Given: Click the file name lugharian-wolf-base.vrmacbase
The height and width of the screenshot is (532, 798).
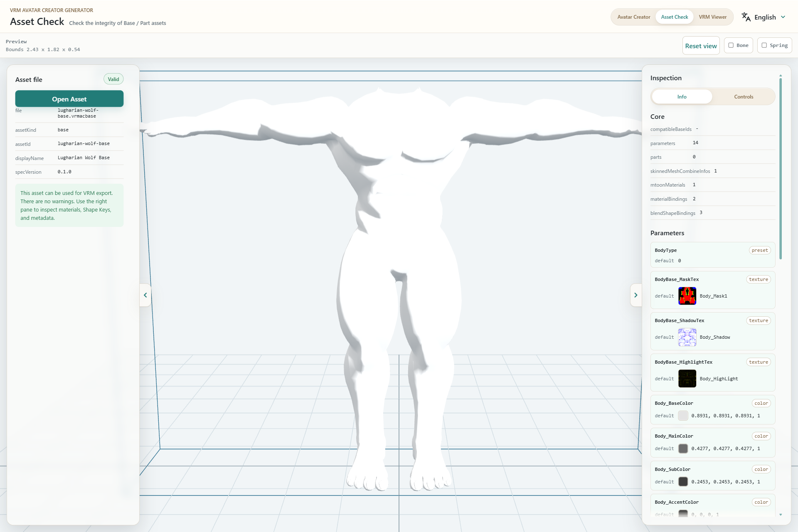Looking at the screenshot, I should click(x=78, y=113).
